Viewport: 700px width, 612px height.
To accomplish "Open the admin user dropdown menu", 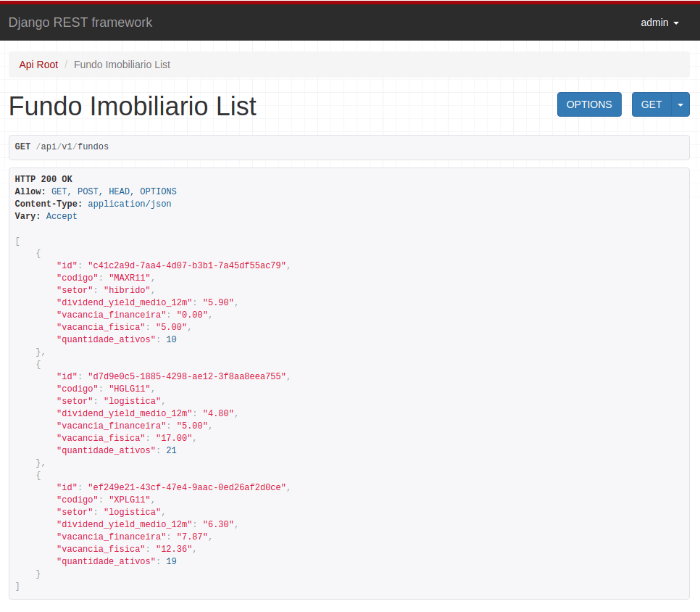I will 659,22.
